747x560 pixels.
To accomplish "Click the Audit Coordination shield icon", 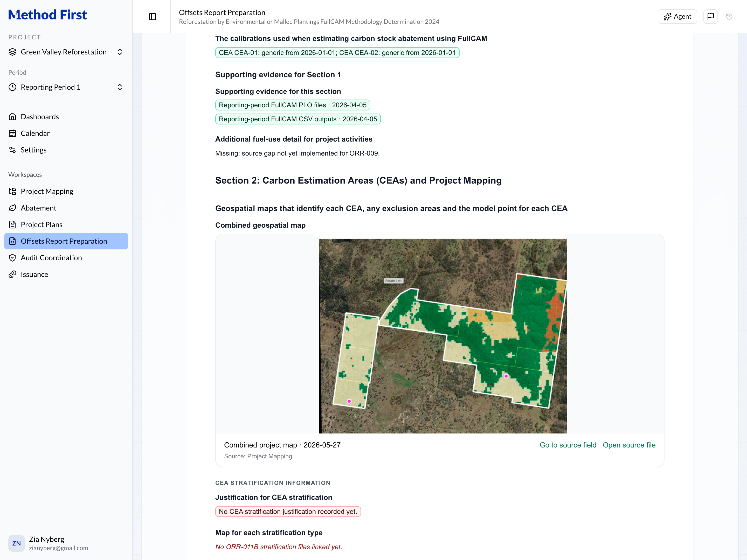I will point(12,258).
